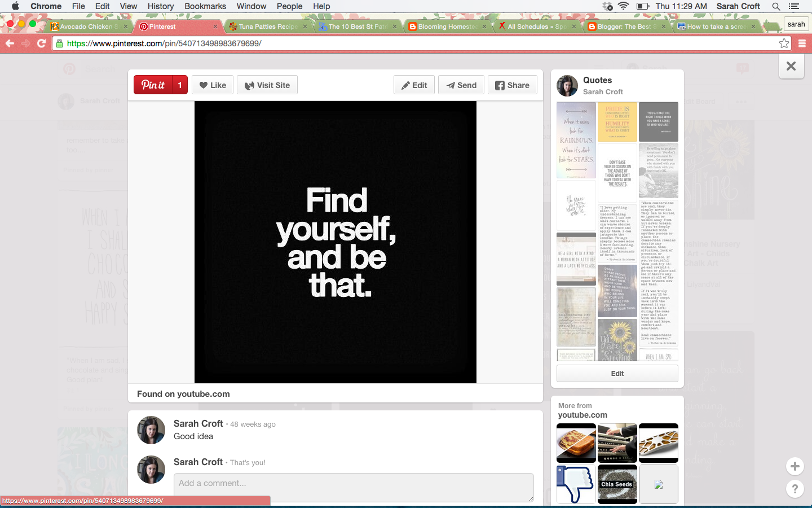This screenshot has width=812, height=508.
Task: Open the rainbows and stars quote thumbnail
Action: [576, 140]
